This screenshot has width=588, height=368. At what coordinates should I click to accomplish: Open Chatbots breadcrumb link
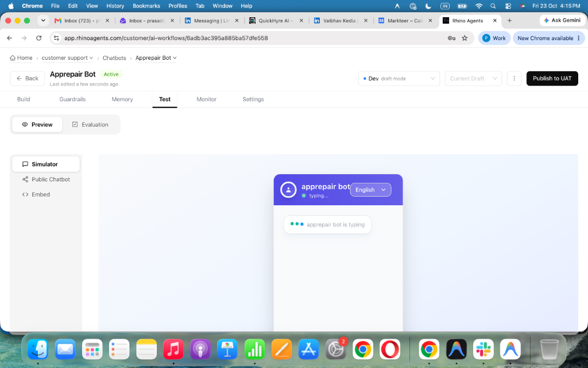point(114,58)
